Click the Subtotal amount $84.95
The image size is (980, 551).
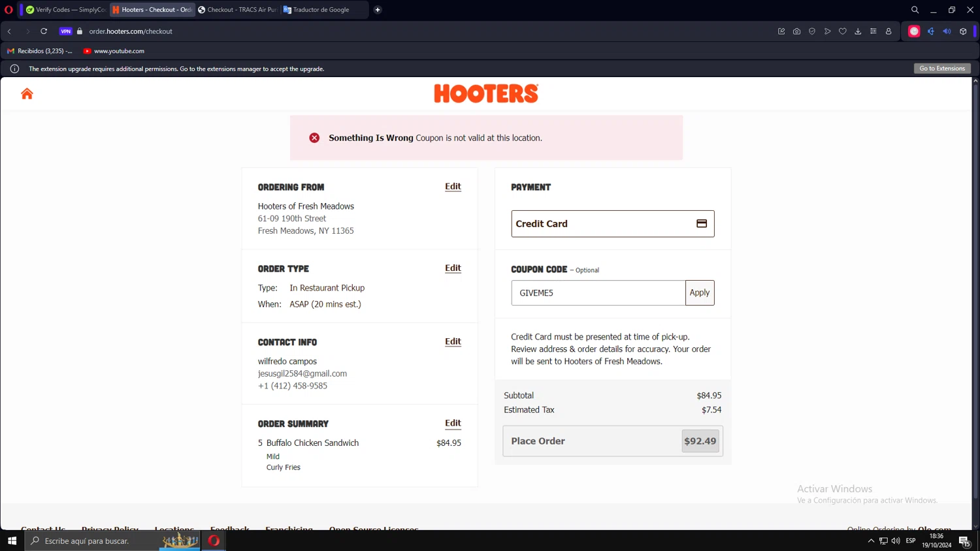click(x=709, y=396)
